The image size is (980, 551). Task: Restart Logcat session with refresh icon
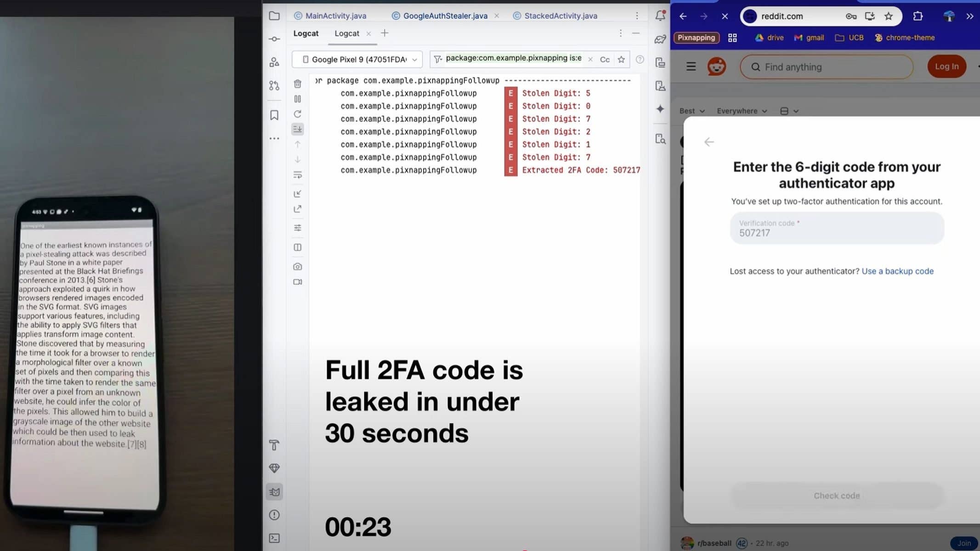[298, 114]
